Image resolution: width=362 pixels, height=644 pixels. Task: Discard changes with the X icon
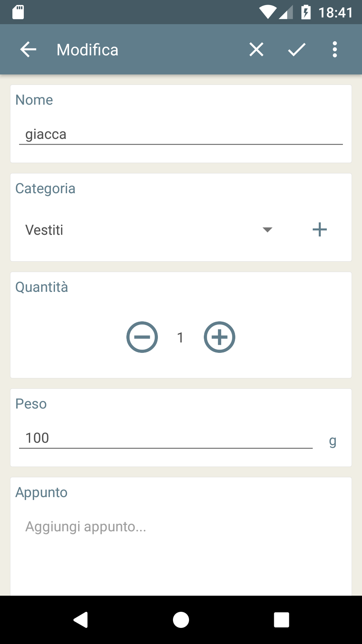(x=256, y=50)
